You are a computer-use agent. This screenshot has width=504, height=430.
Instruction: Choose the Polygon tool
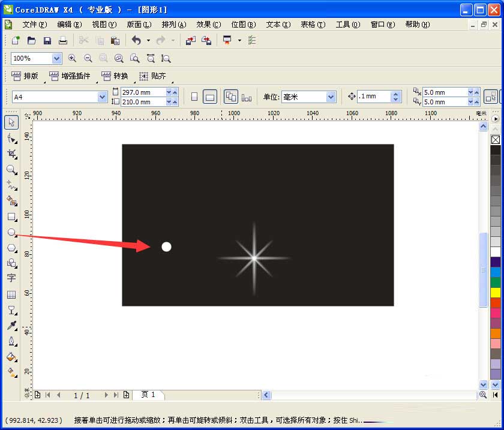[11, 248]
